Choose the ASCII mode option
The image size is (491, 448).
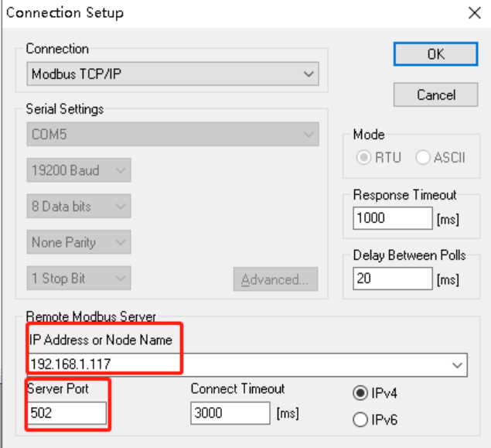coord(423,157)
